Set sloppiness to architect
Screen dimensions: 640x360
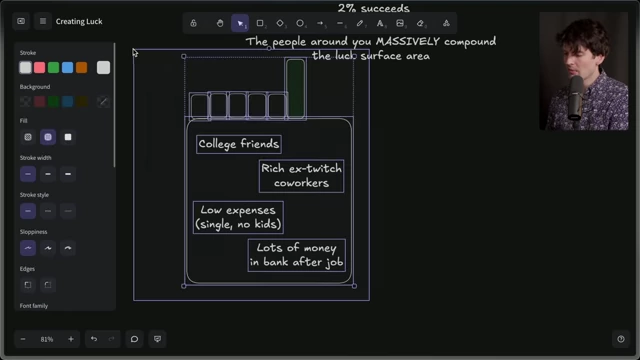pyautogui.click(x=28, y=248)
